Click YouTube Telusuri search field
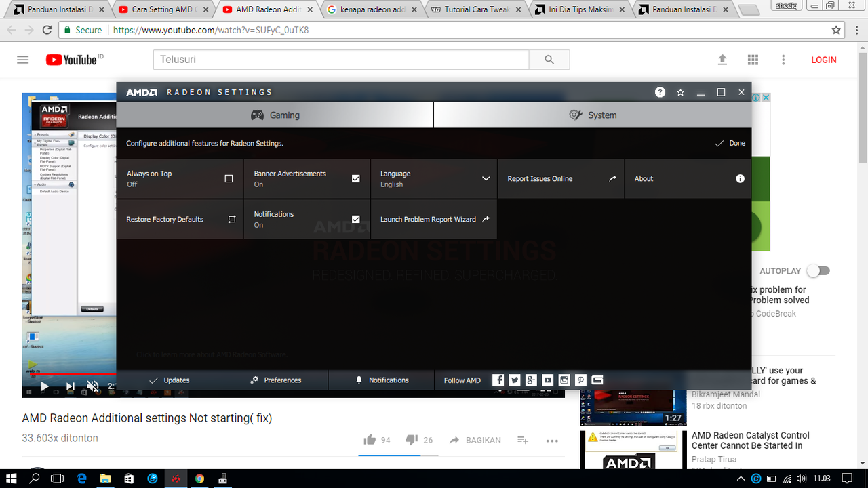 tap(341, 60)
